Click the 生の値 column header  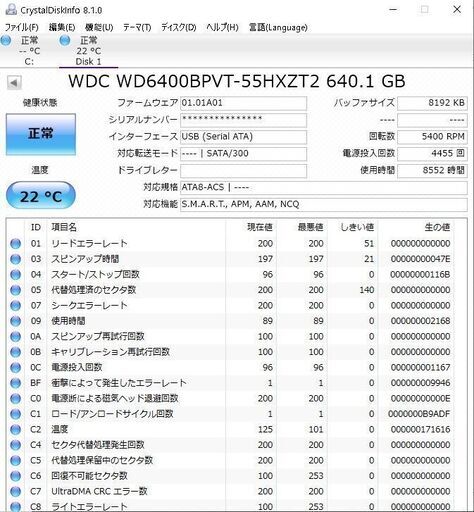point(416,228)
